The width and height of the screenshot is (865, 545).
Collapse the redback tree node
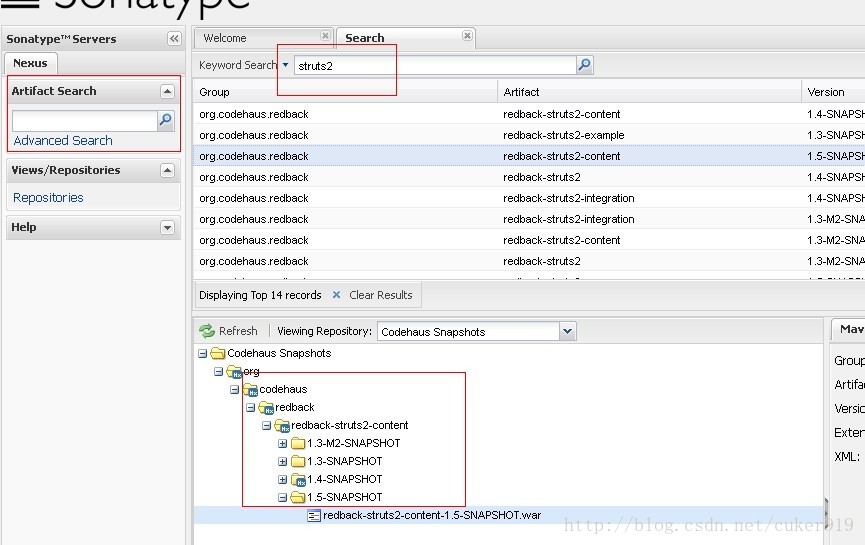point(250,408)
